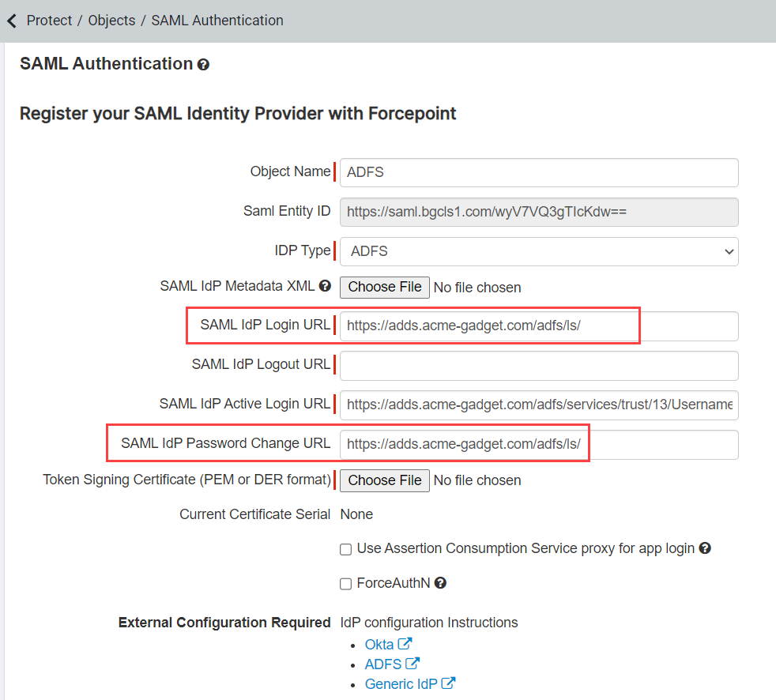The height and width of the screenshot is (700, 776).
Task: Enable the ForceAuthN checkbox
Action: click(345, 583)
